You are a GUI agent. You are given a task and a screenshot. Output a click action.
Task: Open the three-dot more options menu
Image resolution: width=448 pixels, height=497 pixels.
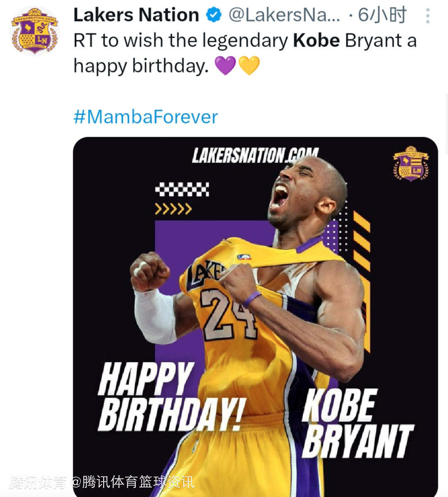428,16
